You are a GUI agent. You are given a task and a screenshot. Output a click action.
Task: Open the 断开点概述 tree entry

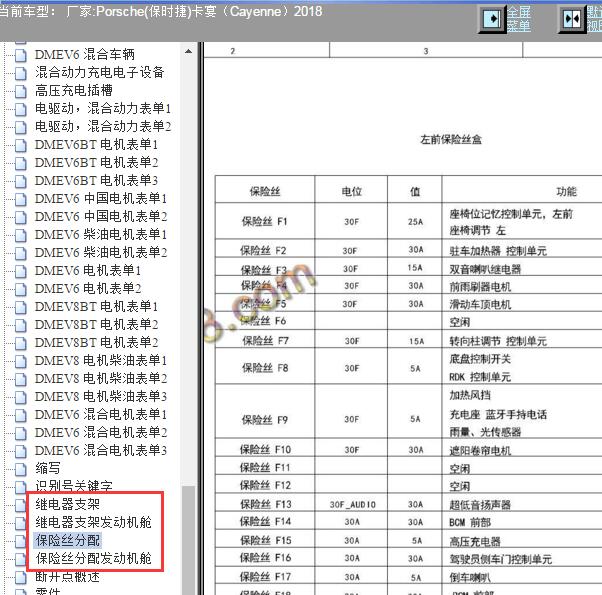[67, 577]
